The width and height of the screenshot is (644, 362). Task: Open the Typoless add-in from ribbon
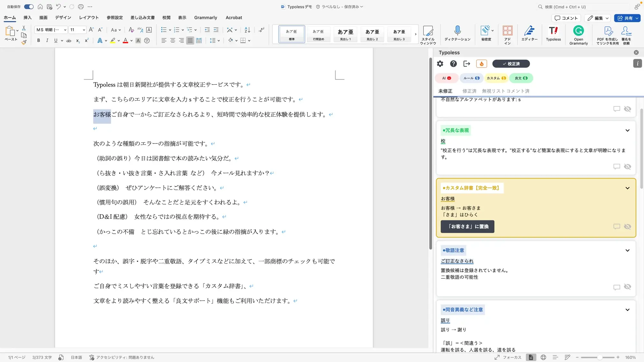tap(553, 33)
